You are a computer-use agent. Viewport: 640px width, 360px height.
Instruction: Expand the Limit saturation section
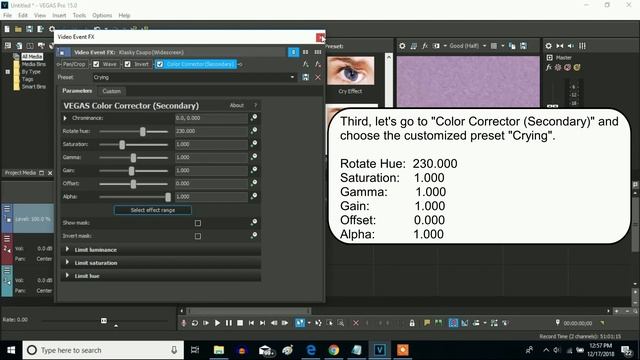coord(67,262)
